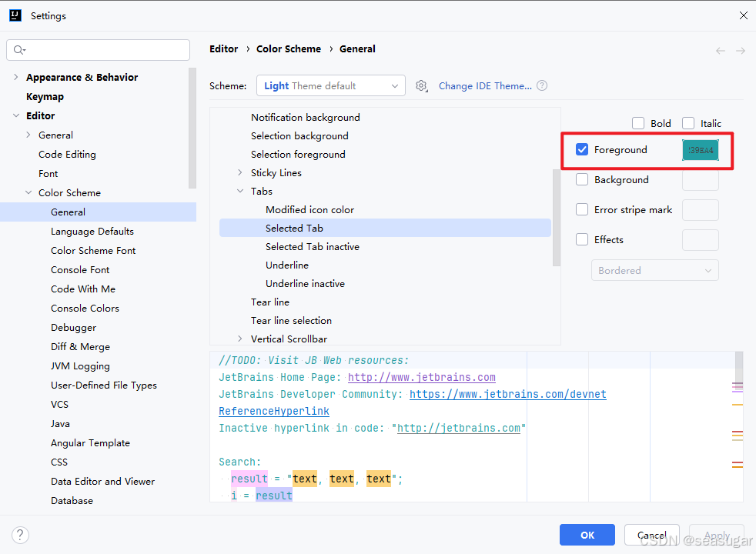Image resolution: width=756 pixels, height=554 pixels.
Task: Check the Error stripe mark checkbox
Action: point(582,209)
